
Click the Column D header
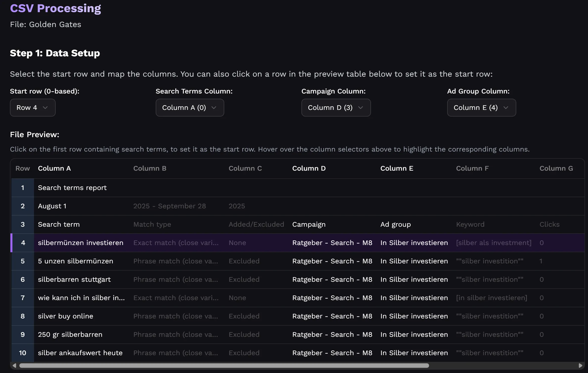pyautogui.click(x=309, y=168)
